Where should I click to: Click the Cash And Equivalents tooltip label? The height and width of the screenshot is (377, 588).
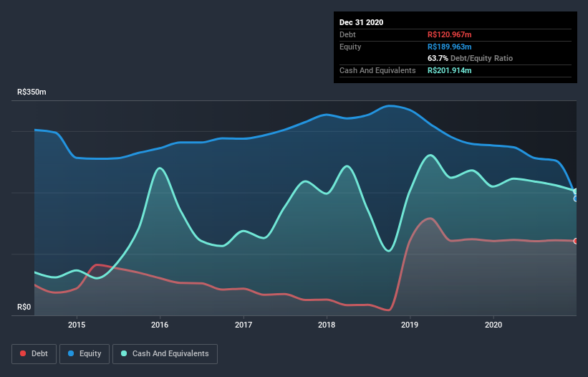[377, 70]
